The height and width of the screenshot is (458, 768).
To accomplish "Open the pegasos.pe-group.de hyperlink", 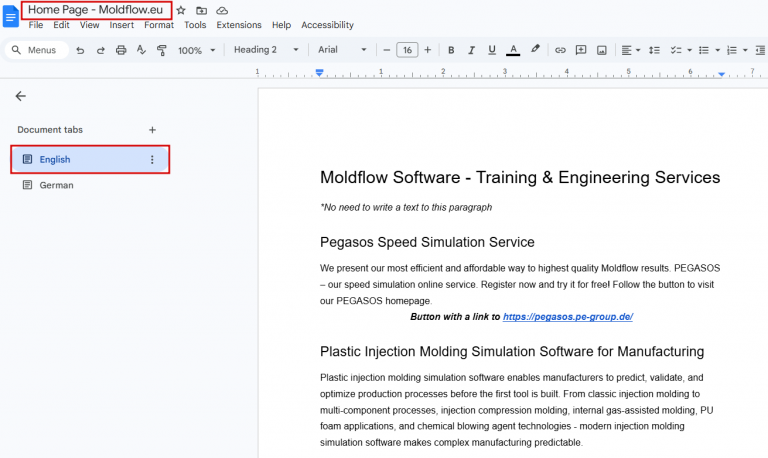I will tap(567, 317).
